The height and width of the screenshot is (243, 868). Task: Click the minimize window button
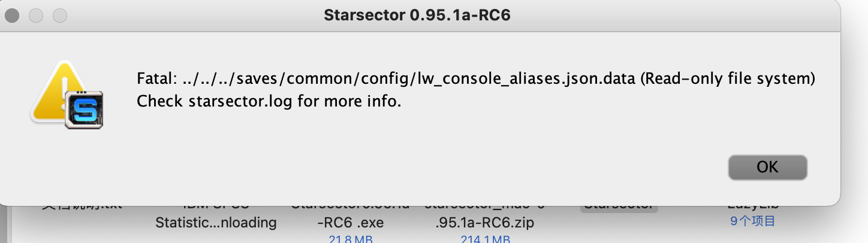click(36, 15)
